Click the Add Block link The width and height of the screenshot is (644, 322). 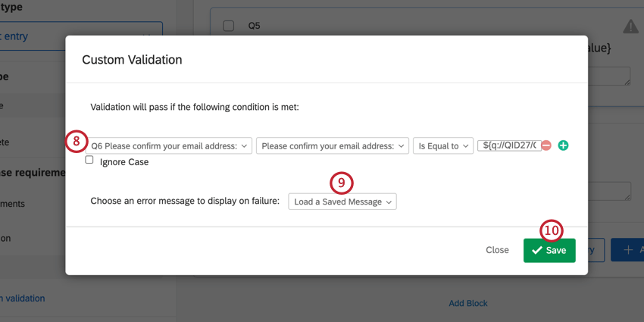467,303
